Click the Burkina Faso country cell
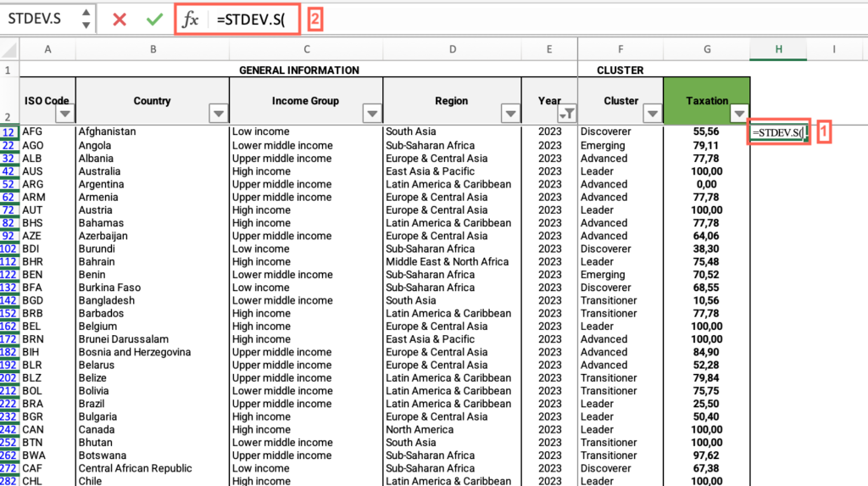 (153, 288)
